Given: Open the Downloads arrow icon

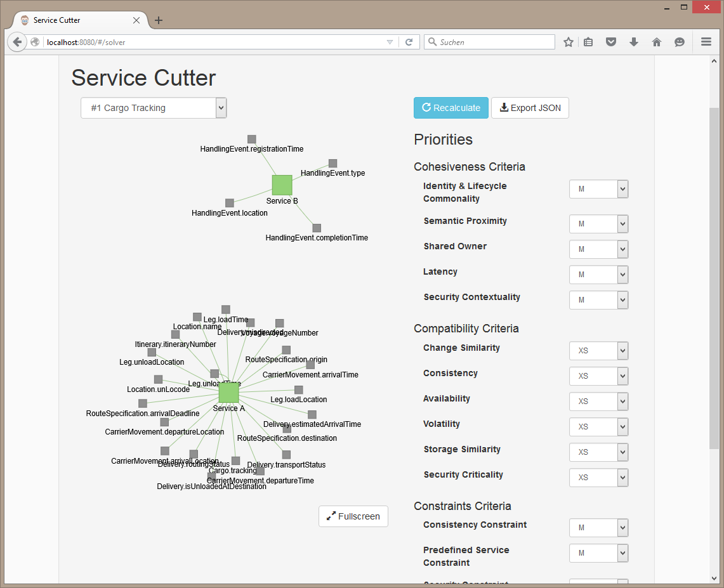Looking at the screenshot, I should 633,42.
